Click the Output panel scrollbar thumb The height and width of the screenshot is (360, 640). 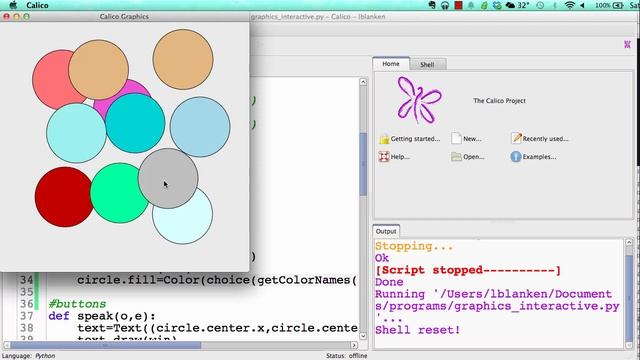coord(629,297)
